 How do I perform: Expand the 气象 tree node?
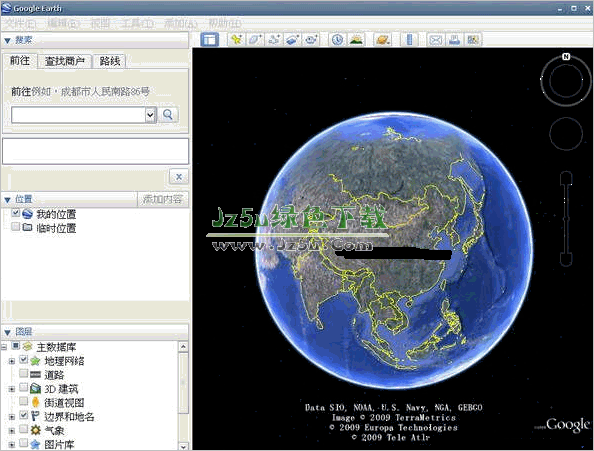point(12,431)
